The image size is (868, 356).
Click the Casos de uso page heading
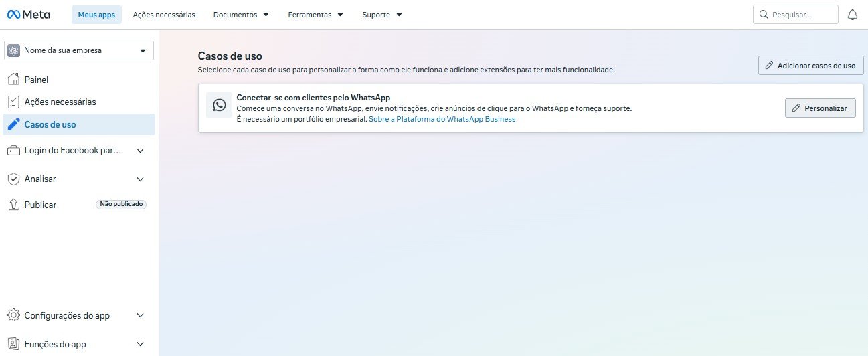pyautogui.click(x=230, y=56)
